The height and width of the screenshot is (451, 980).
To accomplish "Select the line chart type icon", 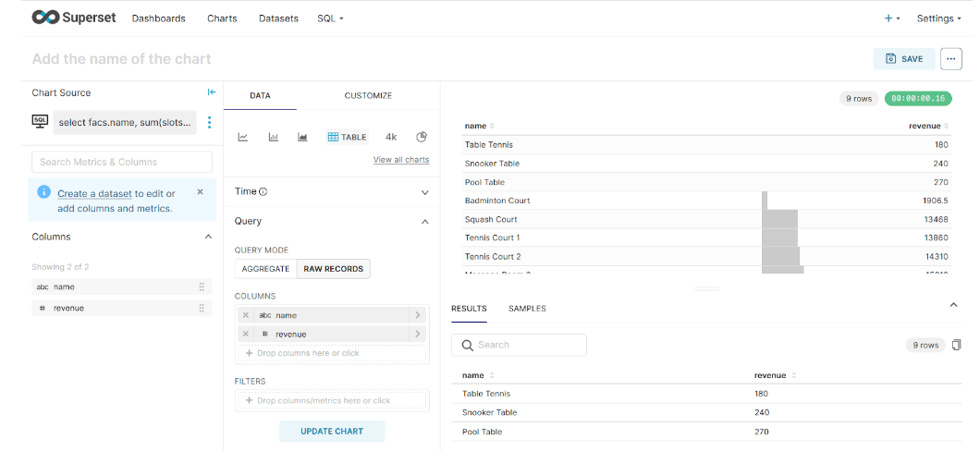I will click(243, 137).
